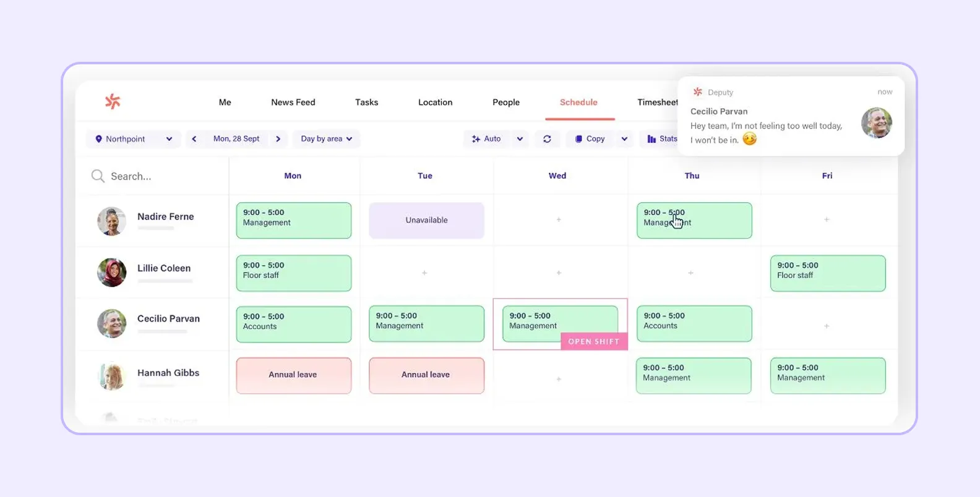Go to previous date with left arrow
980x497 pixels.
[x=194, y=139]
